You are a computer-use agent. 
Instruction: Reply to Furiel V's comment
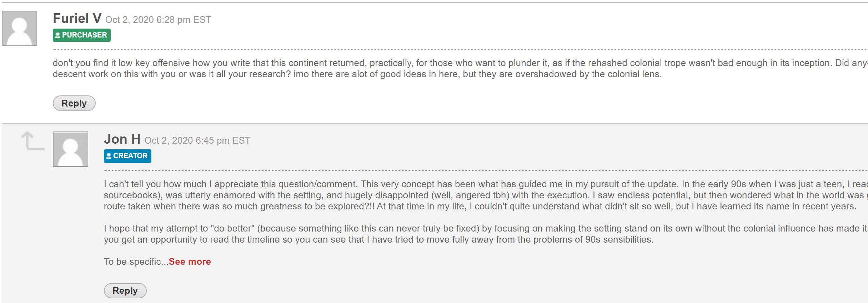74,103
